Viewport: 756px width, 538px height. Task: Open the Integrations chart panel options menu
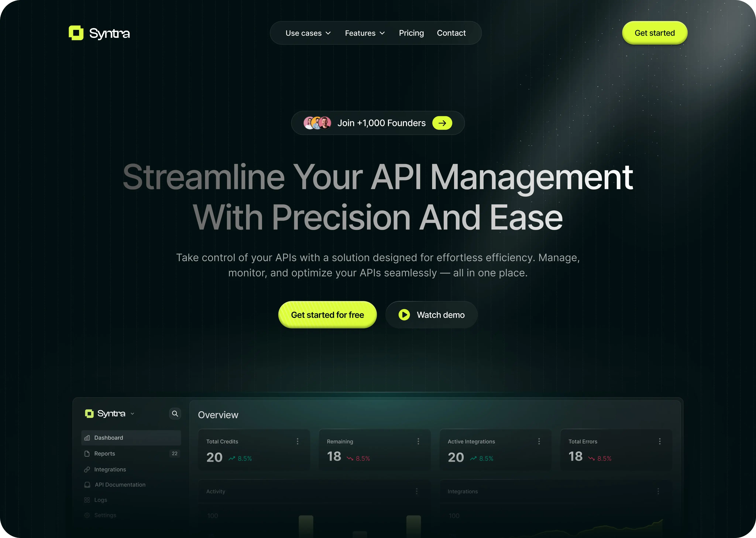click(658, 491)
